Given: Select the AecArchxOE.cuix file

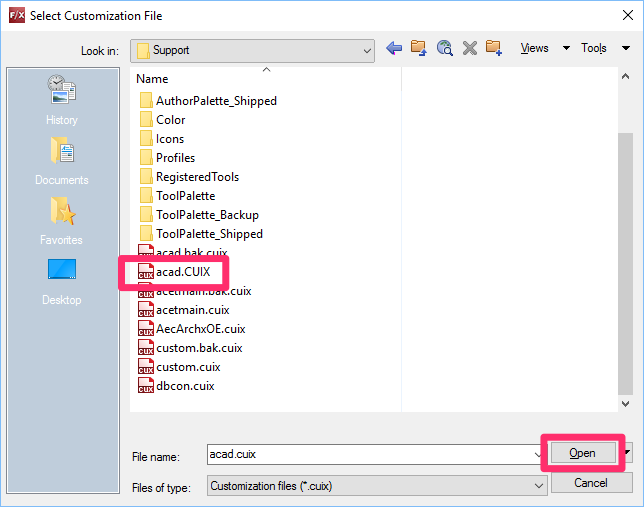Looking at the screenshot, I should [x=191, y=329].
